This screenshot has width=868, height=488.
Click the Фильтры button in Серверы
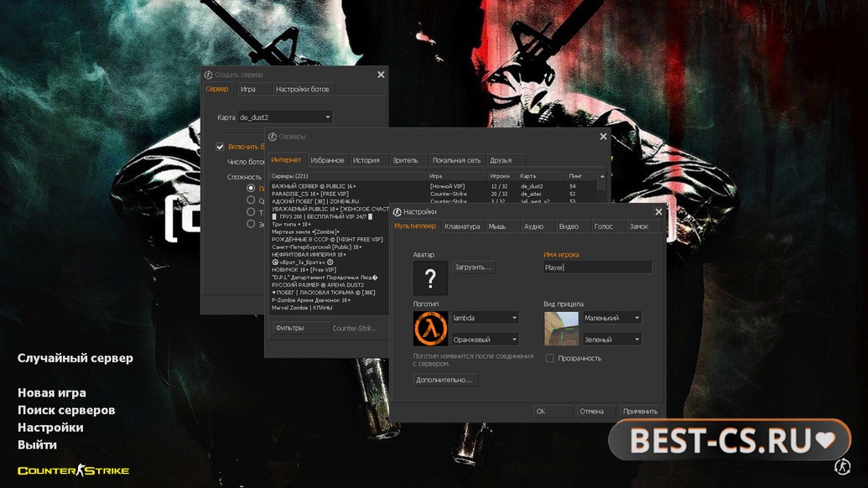(x=300, y=328)
